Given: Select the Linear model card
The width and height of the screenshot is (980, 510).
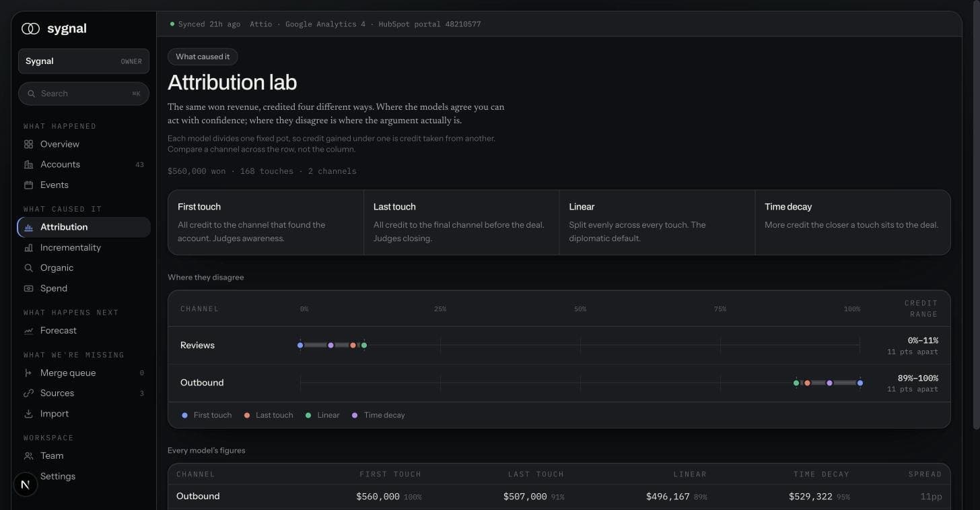Looking at the screenshot, I should 657,222.
